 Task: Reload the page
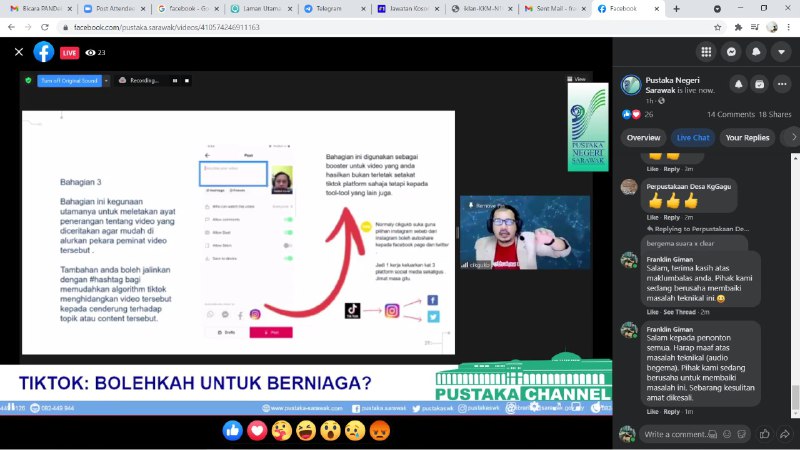(45, 27)
